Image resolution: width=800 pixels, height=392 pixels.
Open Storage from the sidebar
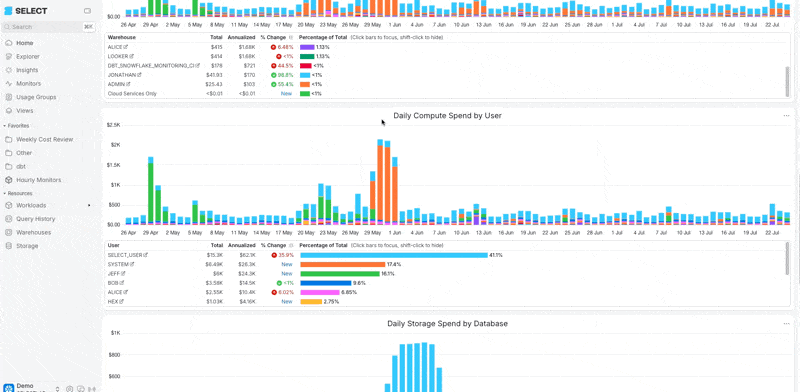[27, 246]
